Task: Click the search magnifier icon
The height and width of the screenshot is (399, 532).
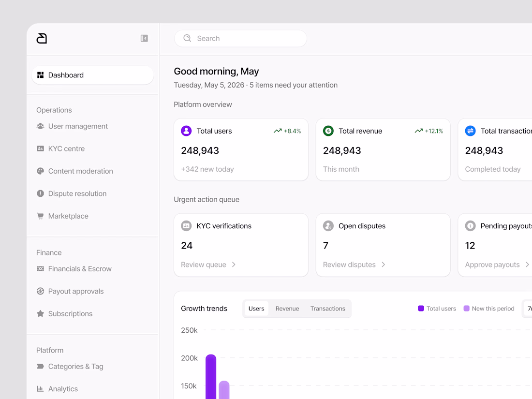Action: (x=187, y=38)
